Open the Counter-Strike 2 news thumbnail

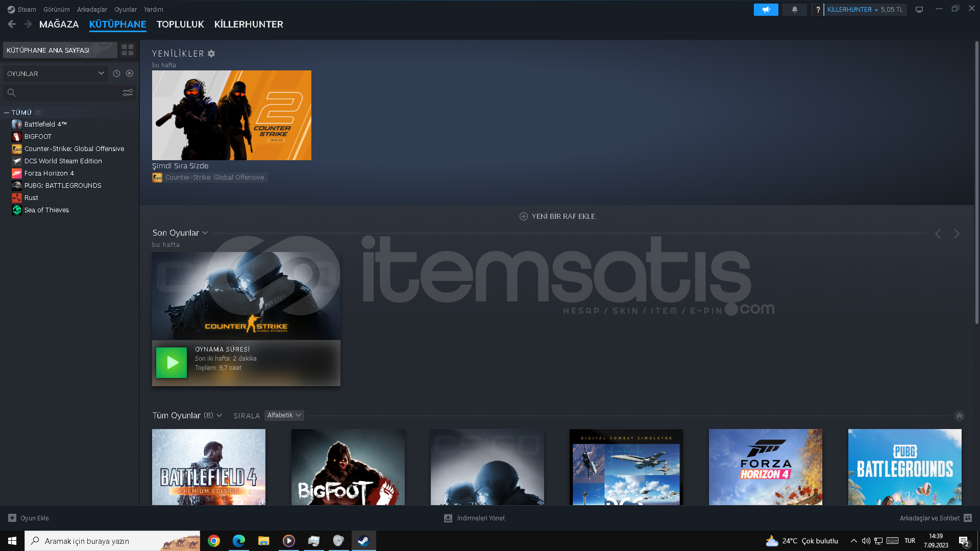231,115
